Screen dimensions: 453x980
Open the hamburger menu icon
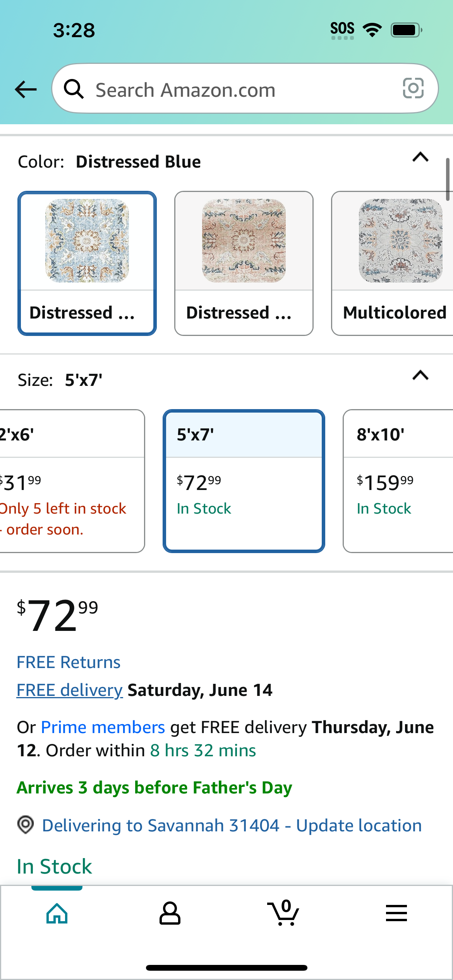[396, 913]
